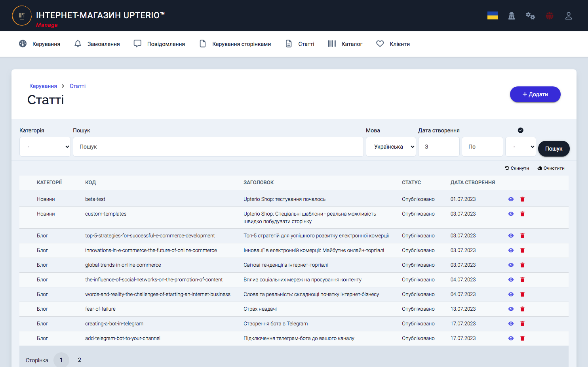View the words-and-reality article
The image size is (588, 367).
(511, 294)
